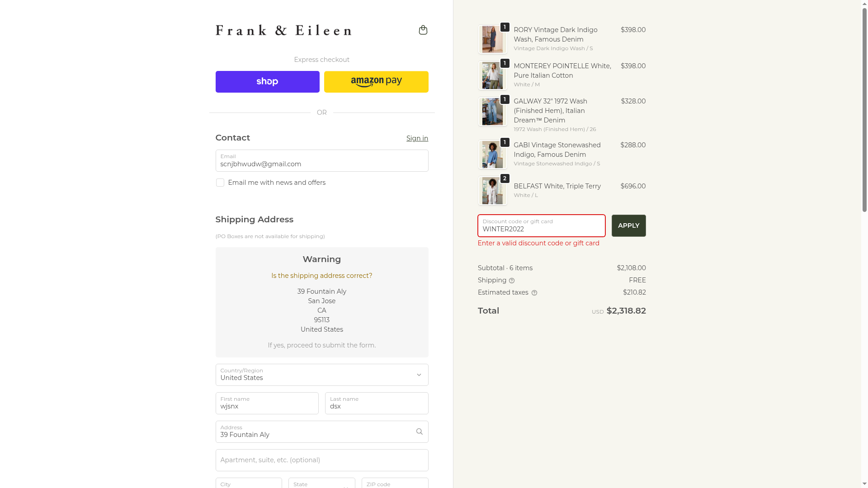Click the Last name field
The height and width of the screenshot is (488, 868).
377,403
